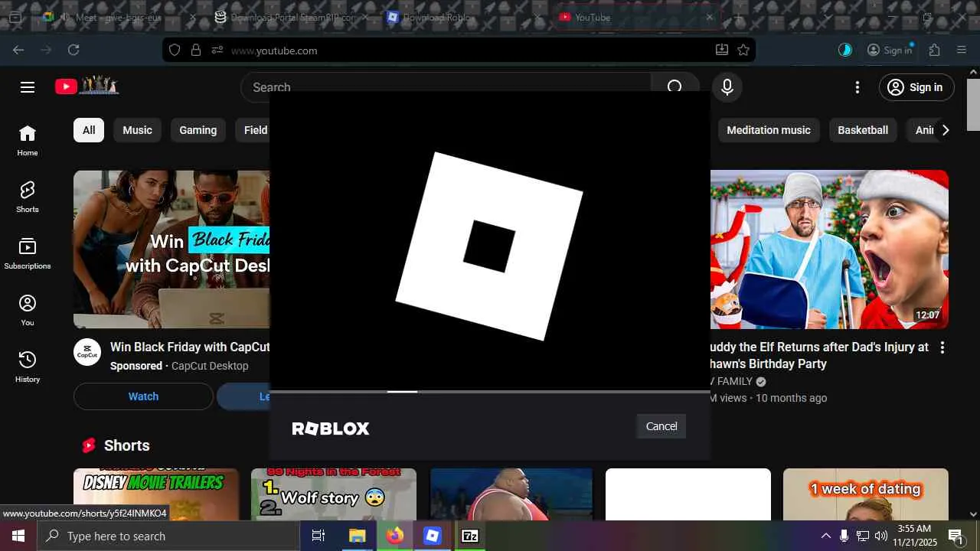Go to YouTube home via the logo
The image size is (980, 551).
87,86
